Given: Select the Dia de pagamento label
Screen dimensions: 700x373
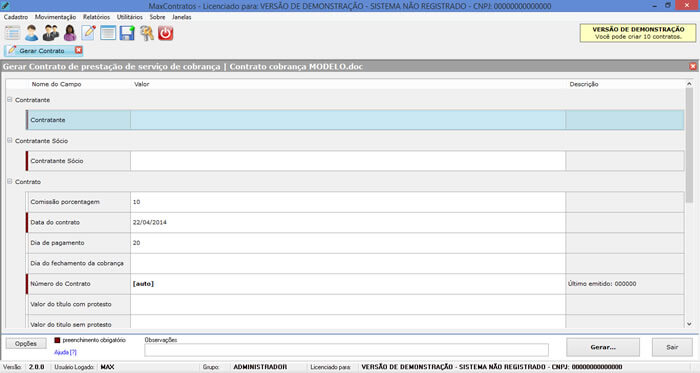Looking at the screenshot, I should click(x=57, y=243).
